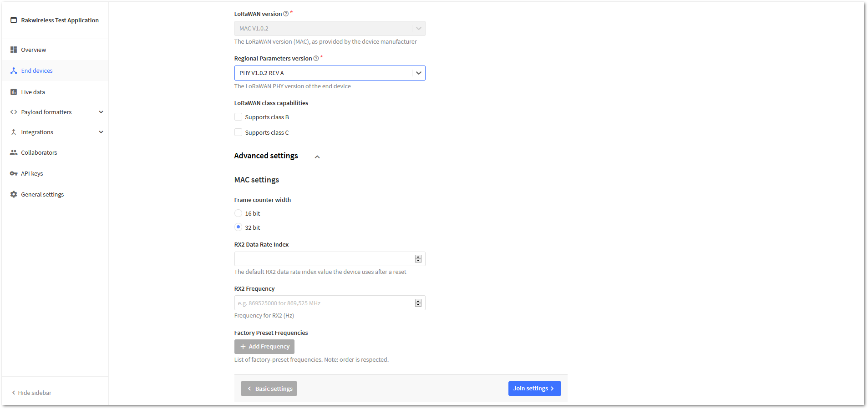Click the MAC settings heading
This screenshot has width=868, height=409.
[257, 180]
